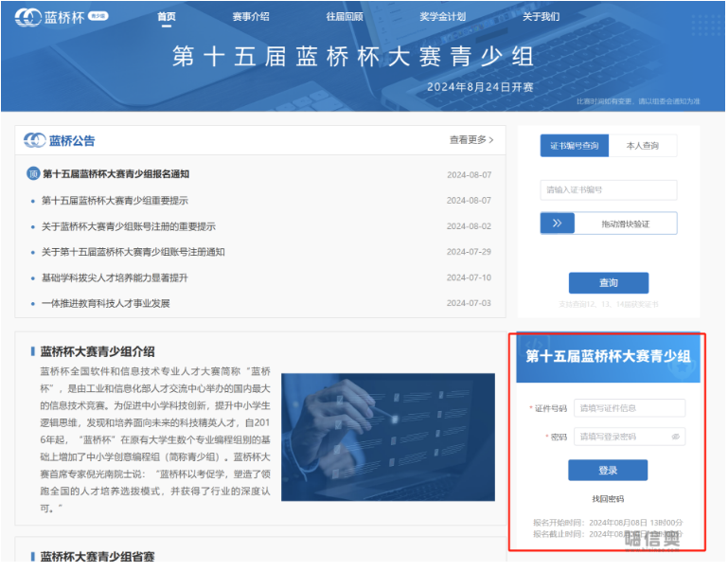Click the 蓝桥杯大赛青少组介绍 heading
The image size is (728, 572).
[x=98, y=351]
